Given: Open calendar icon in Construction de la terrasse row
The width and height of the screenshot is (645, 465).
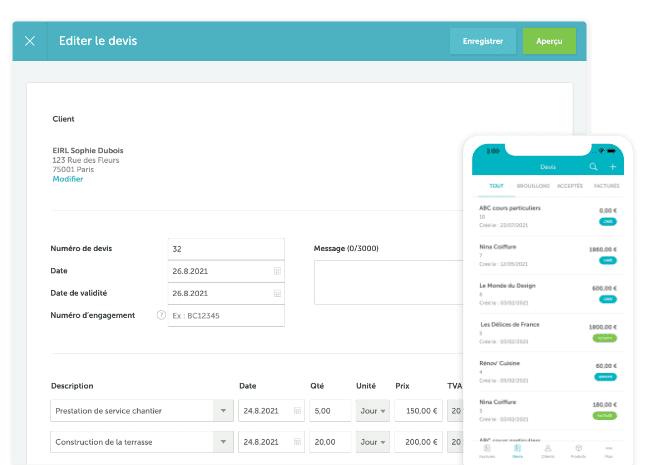Looking at the screenshot, I should pyautogui.click(x=297, y=442).
